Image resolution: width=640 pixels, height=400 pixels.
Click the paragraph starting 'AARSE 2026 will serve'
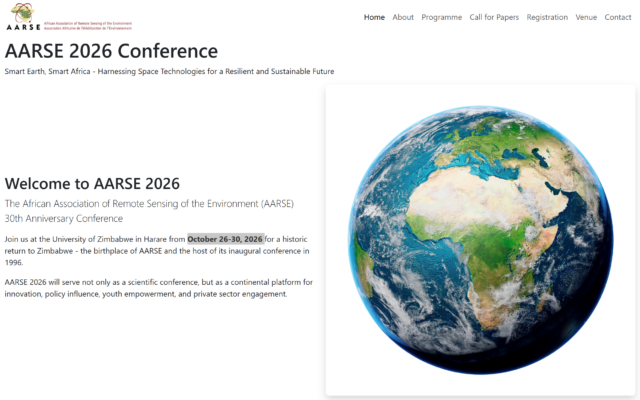pyautogui.click(x=158, y=288)
